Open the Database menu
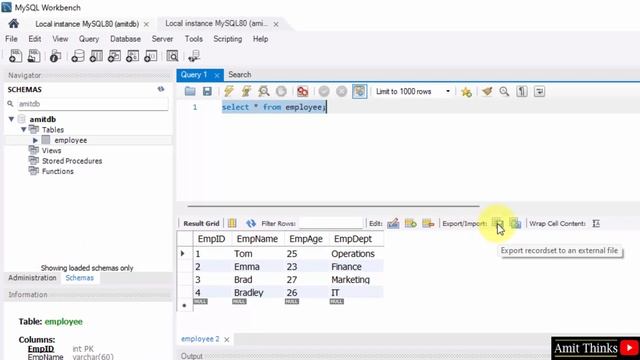The width and height of the screenshot is (640, 360). 125,39
